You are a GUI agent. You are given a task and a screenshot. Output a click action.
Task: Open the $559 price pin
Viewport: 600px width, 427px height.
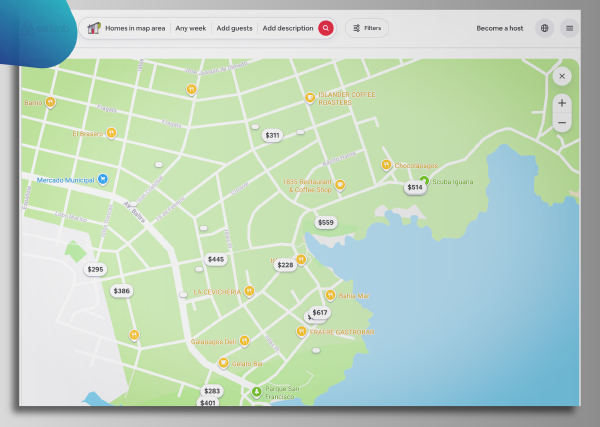326,222
